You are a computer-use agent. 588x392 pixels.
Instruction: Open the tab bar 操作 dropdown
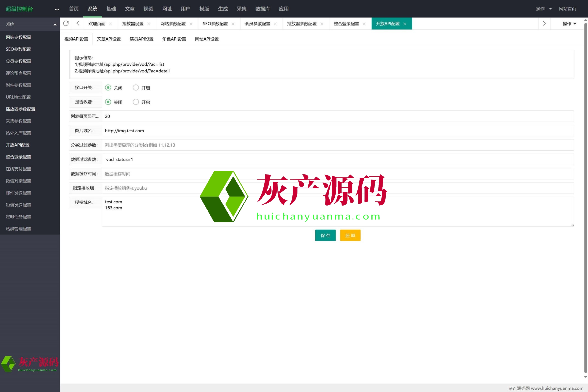[569, 24]
